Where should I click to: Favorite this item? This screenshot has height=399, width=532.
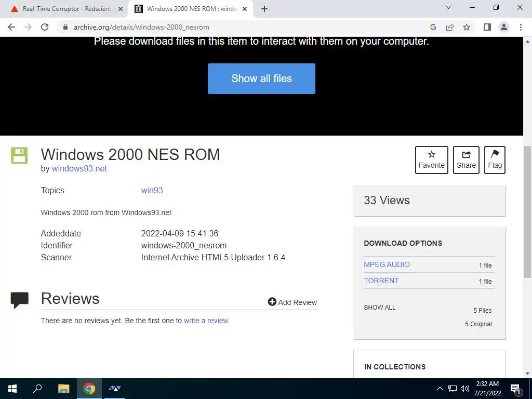[x=432, y=160]
